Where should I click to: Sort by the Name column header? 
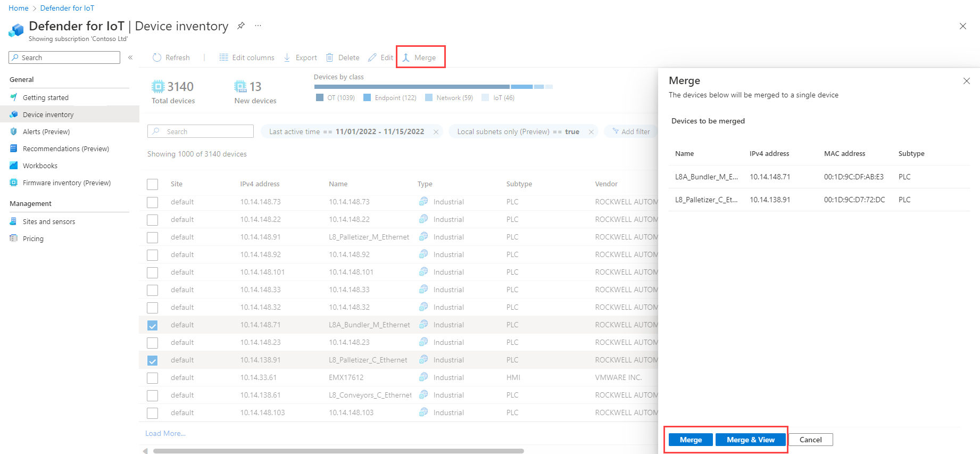pos(338,184)
